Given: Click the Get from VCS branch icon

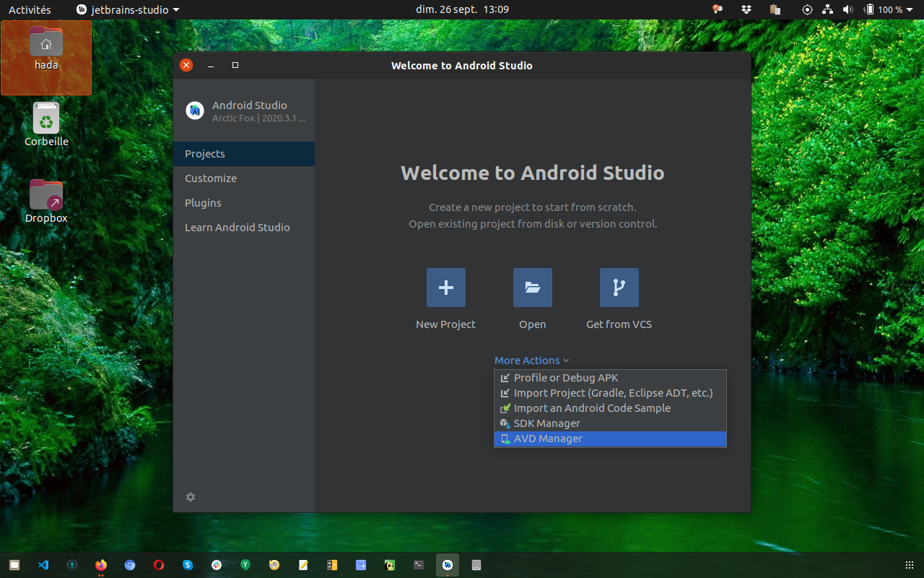Looking at the screenshot, I should point(619,288).
